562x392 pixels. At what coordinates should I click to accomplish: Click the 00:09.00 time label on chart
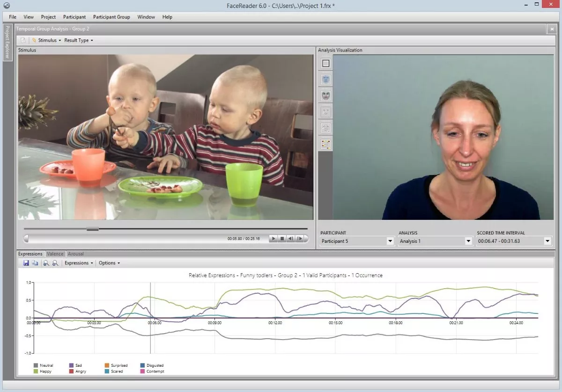coord(215,323)
